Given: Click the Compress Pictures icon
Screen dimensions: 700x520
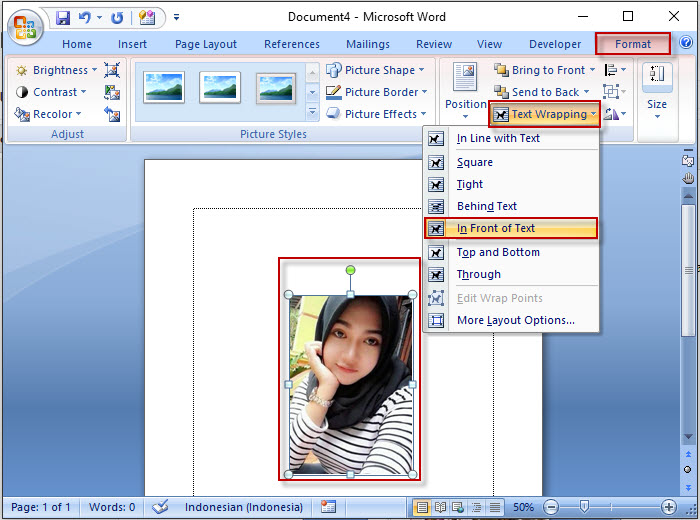Looking at the screenshot, I should pos(112,70).
